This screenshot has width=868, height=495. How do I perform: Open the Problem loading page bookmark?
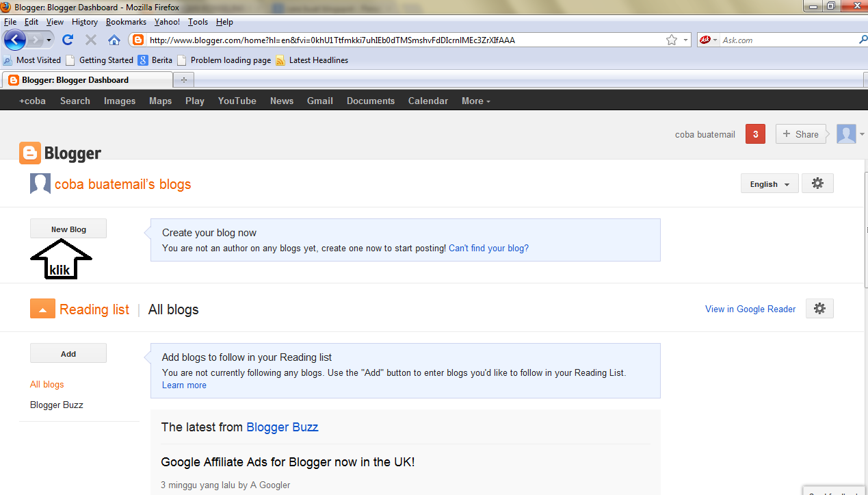click(224, 60)
